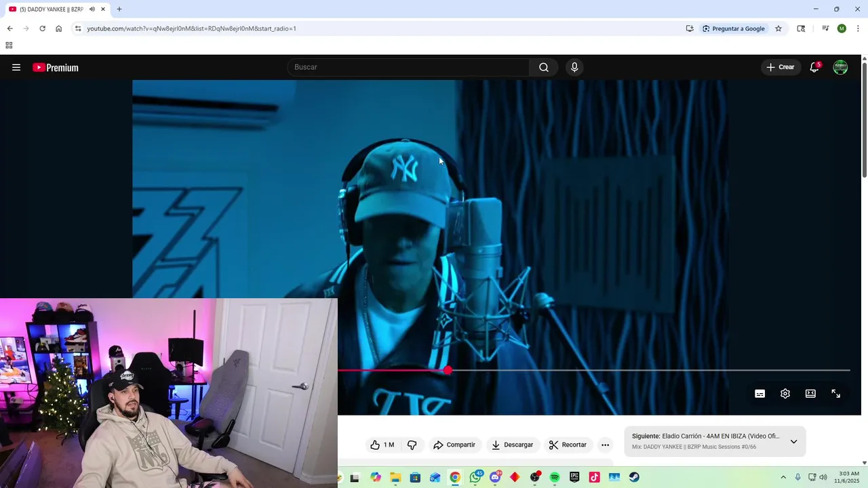Open the apps grid in bookmarks bar

click(x=9, y=45)
